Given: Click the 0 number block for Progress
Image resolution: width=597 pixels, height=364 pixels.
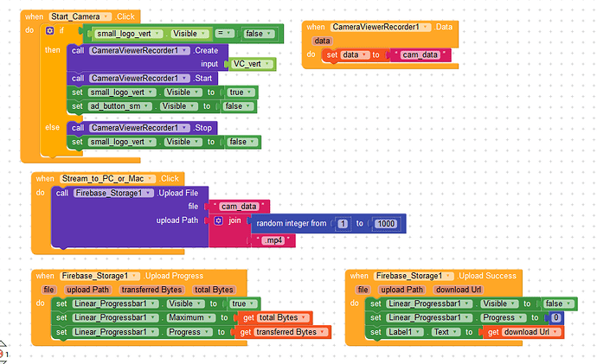Looking at the screenshot, I should coord(556,318).
